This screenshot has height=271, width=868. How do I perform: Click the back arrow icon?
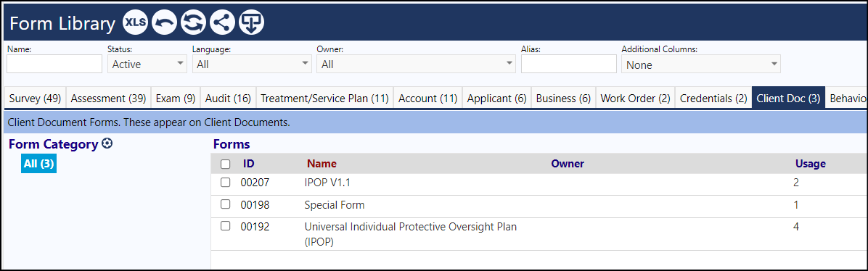click(165, 22)
